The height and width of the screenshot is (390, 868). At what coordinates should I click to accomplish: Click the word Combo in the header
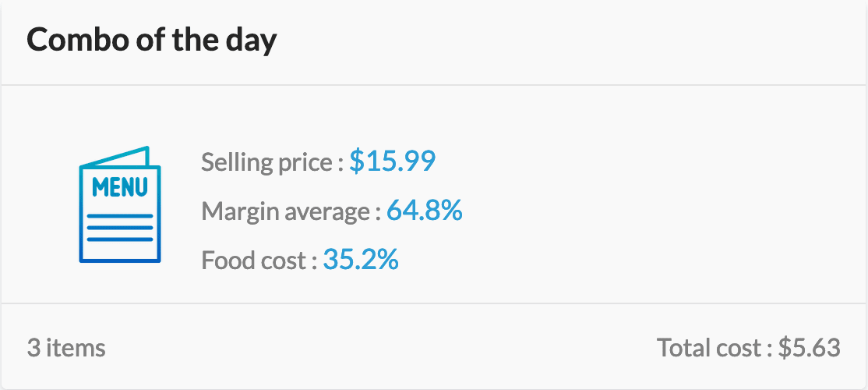pyautogui.click(x=69, y=39)
